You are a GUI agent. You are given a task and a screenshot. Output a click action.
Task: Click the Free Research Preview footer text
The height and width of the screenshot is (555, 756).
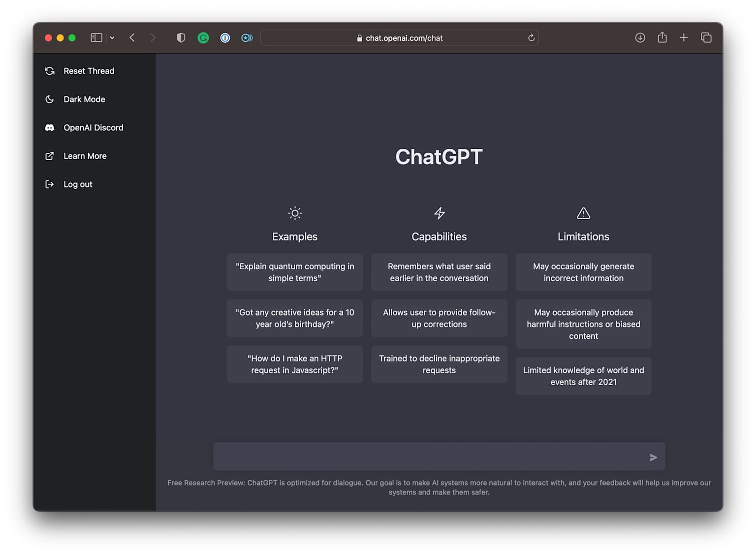tap(439, 488)
